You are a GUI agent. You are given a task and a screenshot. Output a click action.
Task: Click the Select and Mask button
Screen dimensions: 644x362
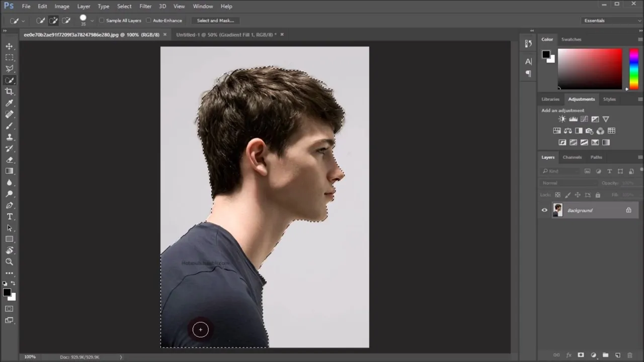[215, 21]
